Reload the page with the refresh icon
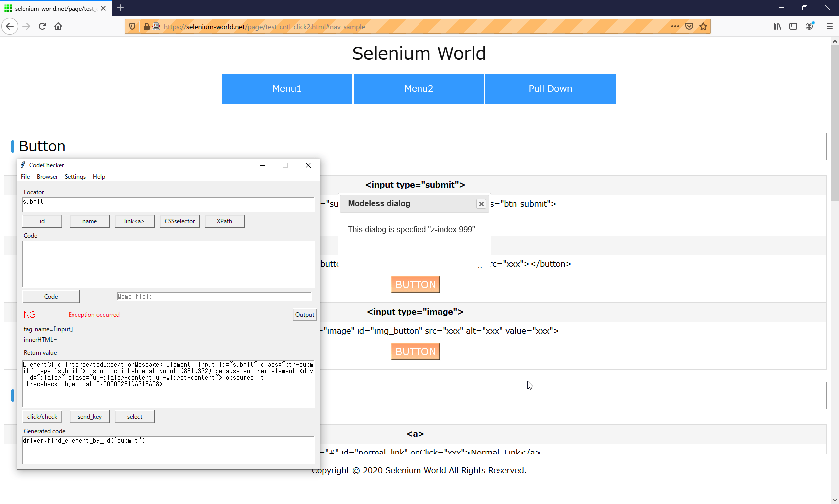The image size is (839, 504). coord(42,26)
